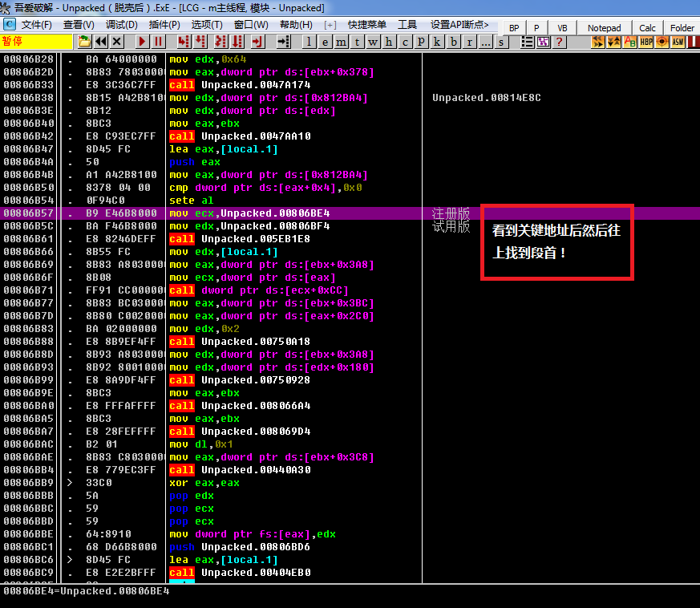Screen dimensions: 700x608
Task: Select the 'sete al' instruction
Action: point(191,201)
